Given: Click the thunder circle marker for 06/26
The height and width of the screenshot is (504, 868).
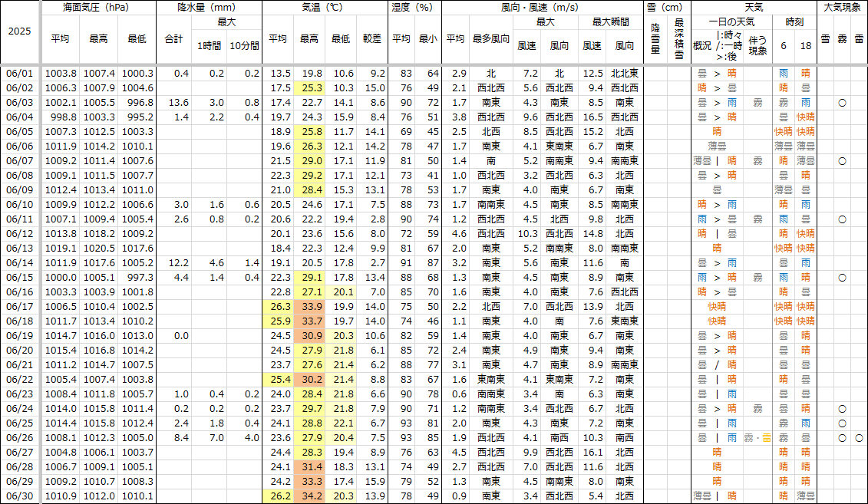Looking at the screenshot, I should (859, 438).
